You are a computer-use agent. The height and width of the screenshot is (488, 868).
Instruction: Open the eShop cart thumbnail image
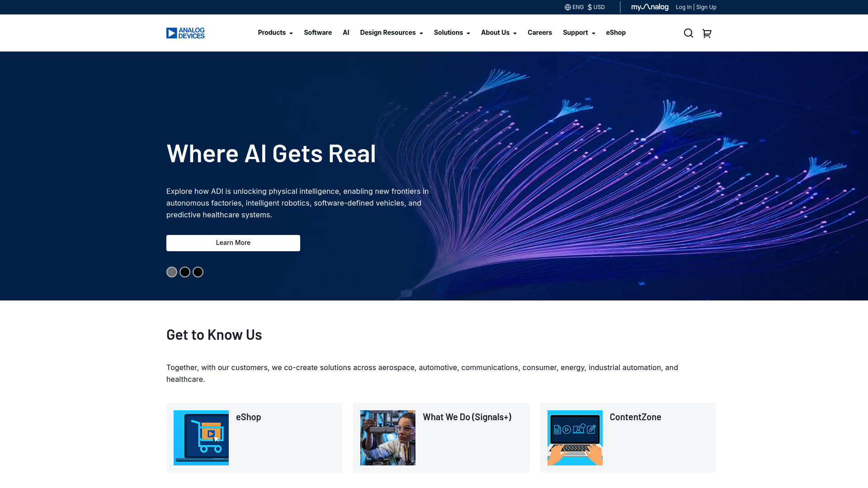tap(201, 437)
